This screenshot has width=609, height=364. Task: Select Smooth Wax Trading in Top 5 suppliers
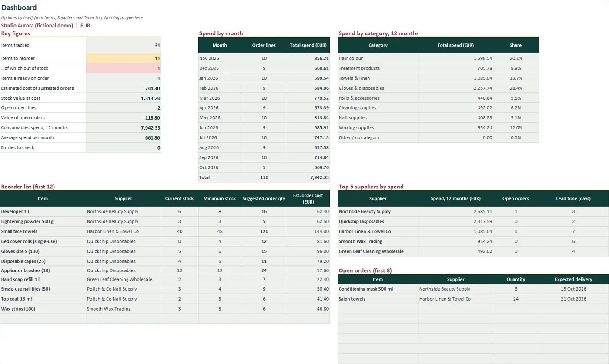(x=378, y=242)
